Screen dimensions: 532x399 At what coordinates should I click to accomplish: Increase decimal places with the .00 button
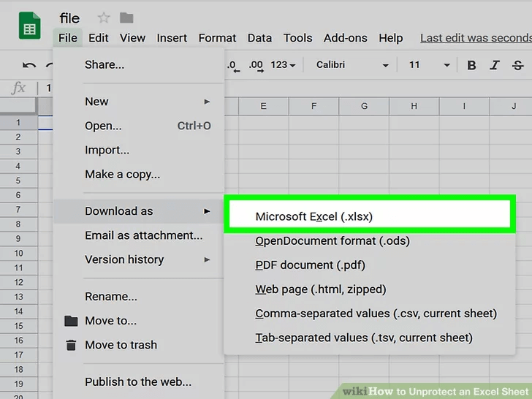[x=256, y=66]
